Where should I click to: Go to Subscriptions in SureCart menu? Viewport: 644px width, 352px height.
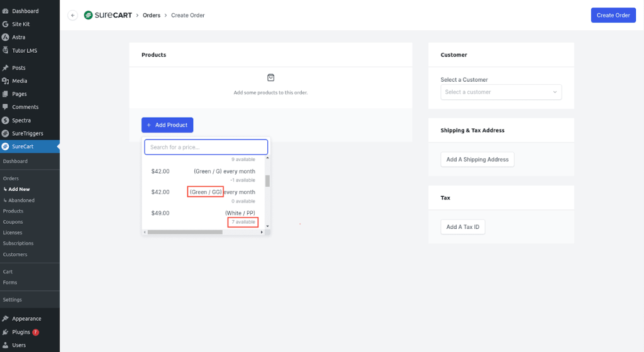pyautogui.click(x=18, y=243)
